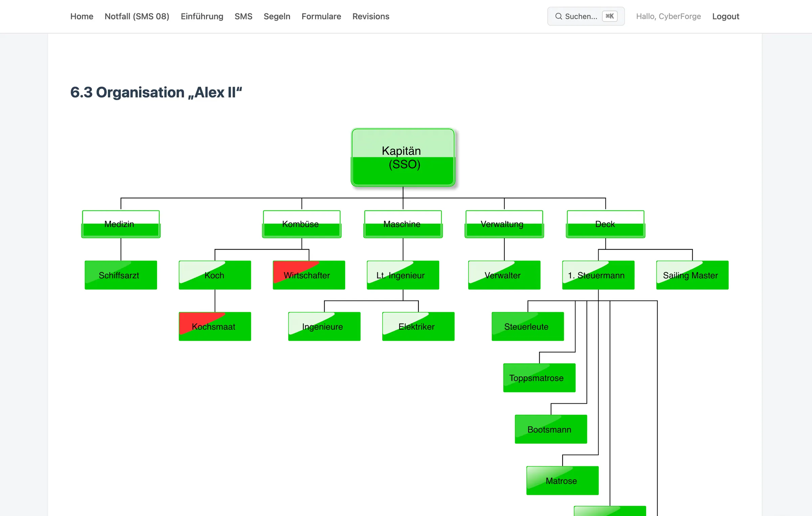Image resolution: width=812 pixels, height=516 pixels.
Task: Open the Home menu item
Action: (82, 16)
